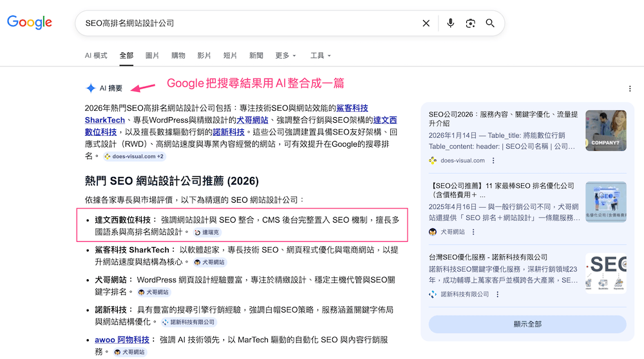Viewport: 644px width, 359px height.
Task: Open the 諾新科技 link in summary paragraph
Action: [229, 132]
